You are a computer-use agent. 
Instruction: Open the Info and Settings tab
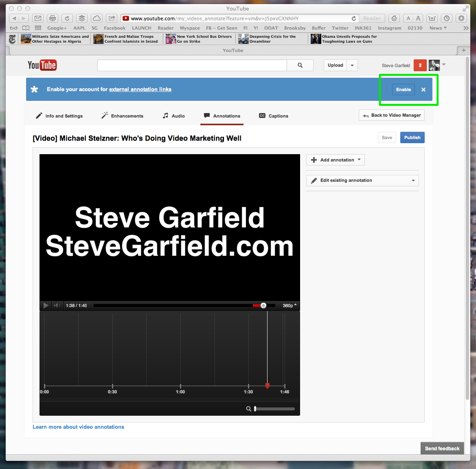(59, 116)
